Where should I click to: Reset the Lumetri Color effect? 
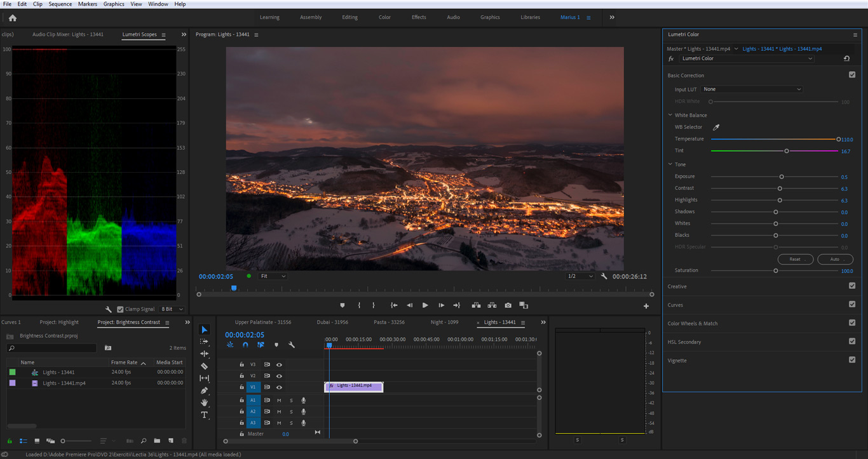(846, 58)
